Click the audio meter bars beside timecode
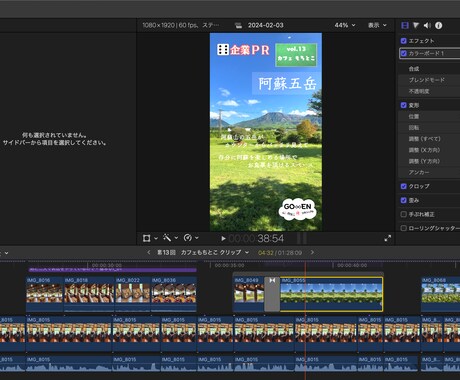Image resolution: width=460 pixels, height=380 pixels. click(x=302, y=238)
